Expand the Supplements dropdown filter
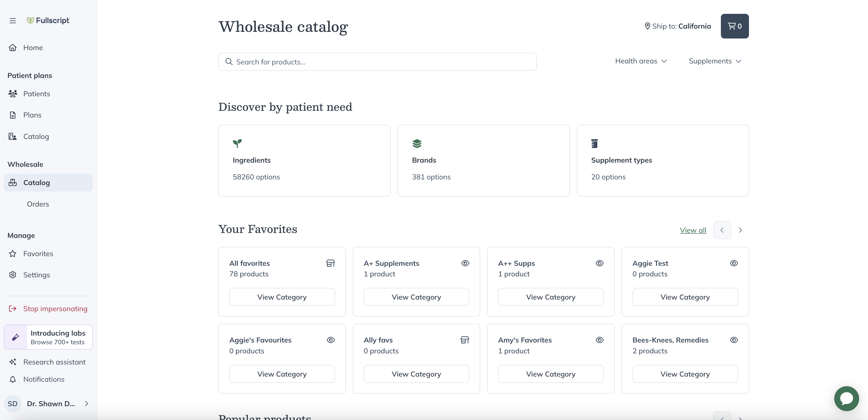868x420 pixels. point(715,61)
